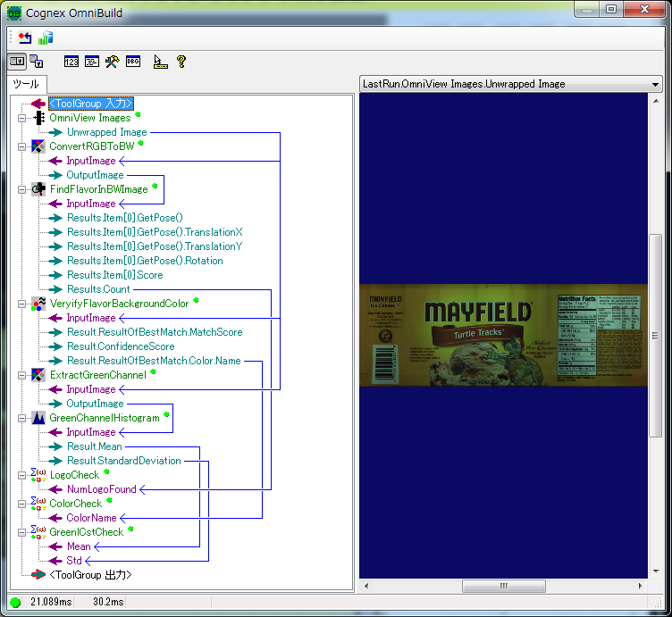
Task: Select the ツール tab
Action: 26,84
